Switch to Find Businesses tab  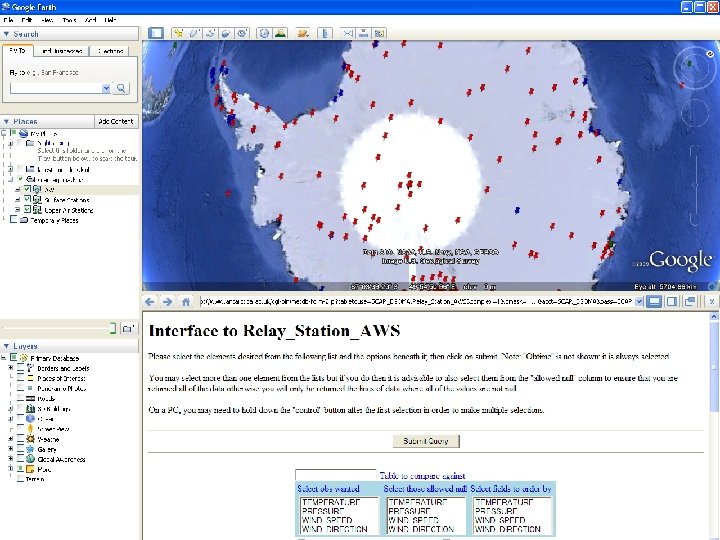point(62,51)
